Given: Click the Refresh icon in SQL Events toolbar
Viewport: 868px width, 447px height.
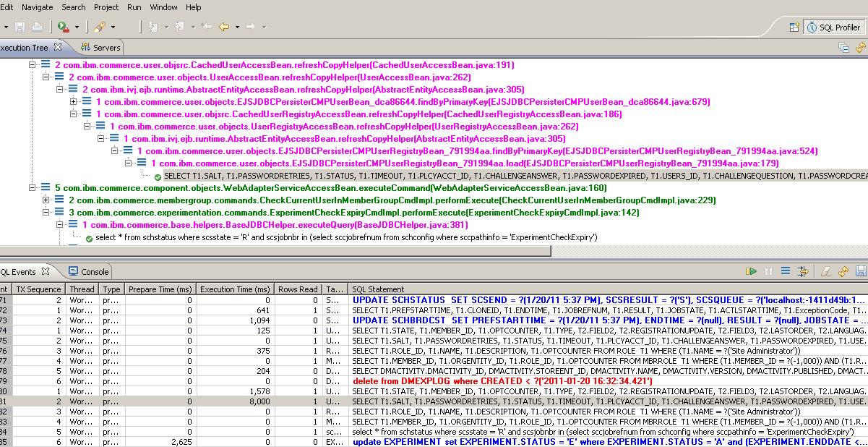Looking at the screenshot, I should 843,271.
